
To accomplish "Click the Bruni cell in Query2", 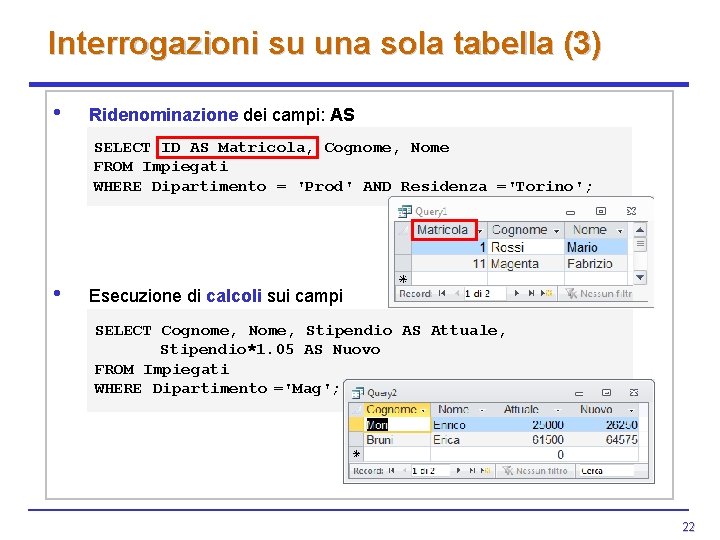I will [397, 440].
